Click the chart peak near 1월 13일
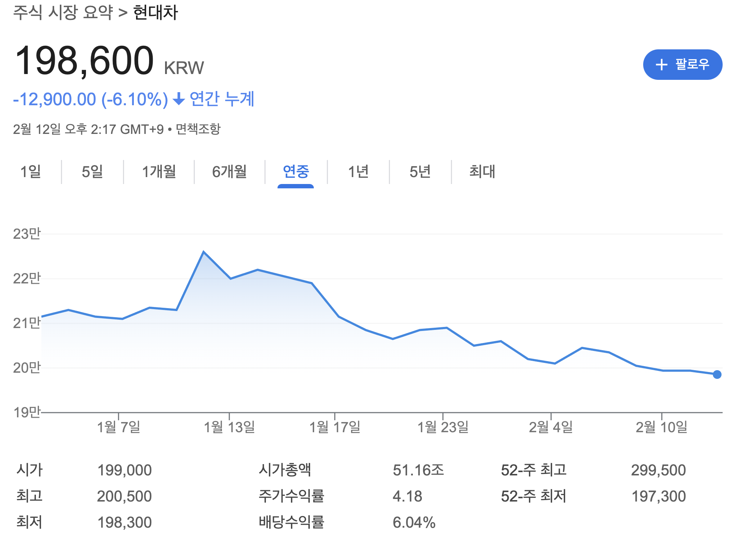This screenshot has height=540, width=756. click(204, 252)
